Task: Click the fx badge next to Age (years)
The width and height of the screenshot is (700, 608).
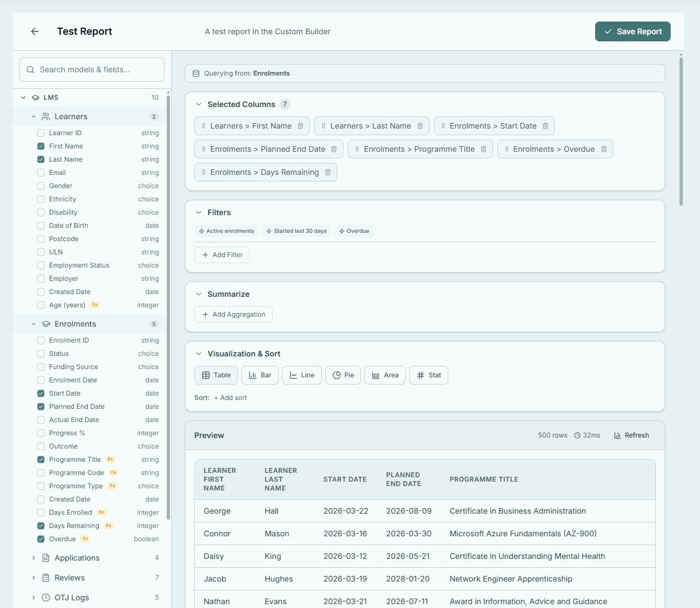Action: (x=94, y=305)
